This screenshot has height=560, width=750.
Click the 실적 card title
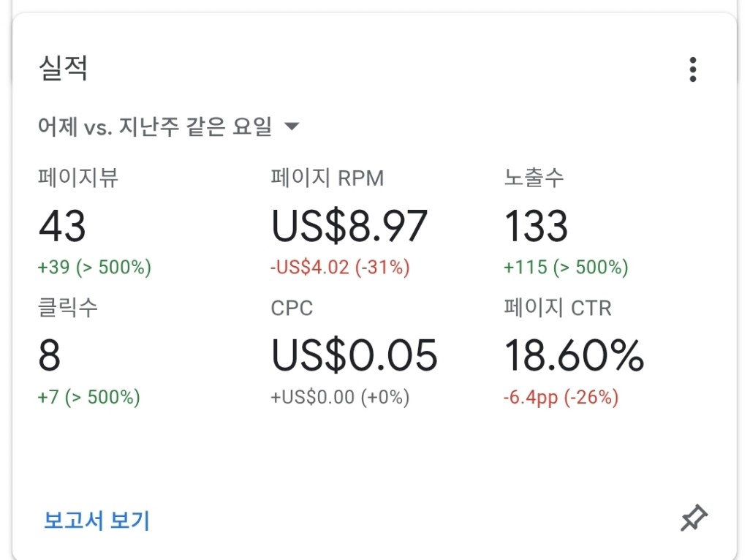[x=63, y=67]
